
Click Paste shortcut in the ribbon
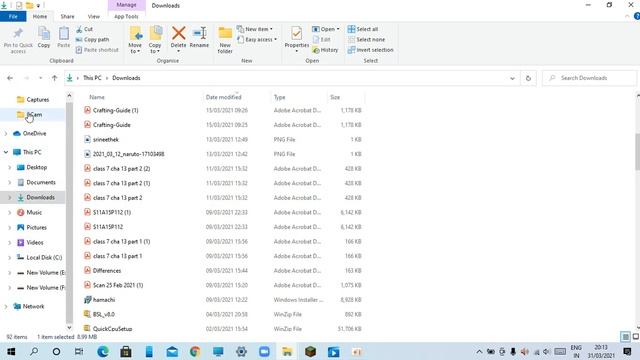(97, 50)
